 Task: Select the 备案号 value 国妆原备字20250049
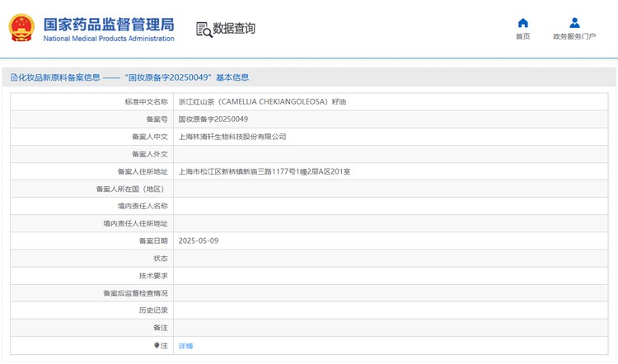pos(213,119)
